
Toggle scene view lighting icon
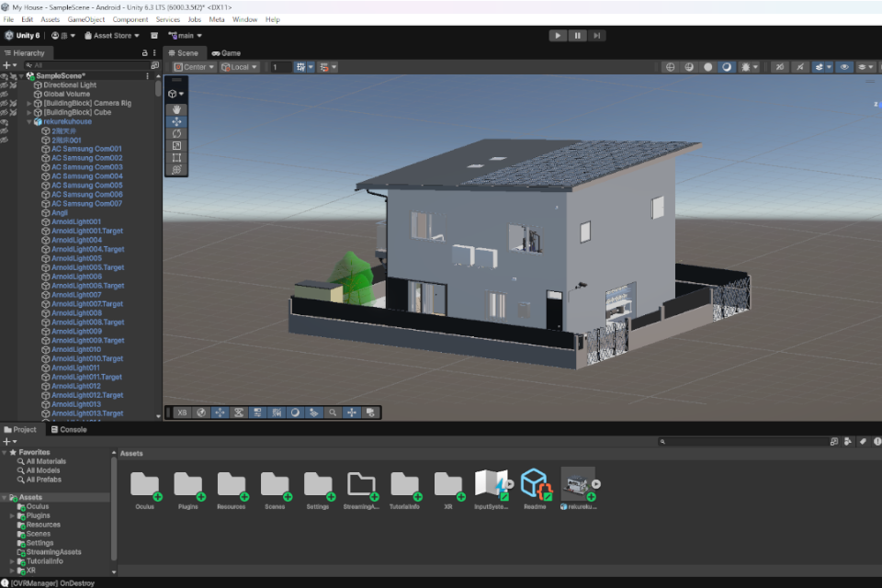(x=728, y=67)
